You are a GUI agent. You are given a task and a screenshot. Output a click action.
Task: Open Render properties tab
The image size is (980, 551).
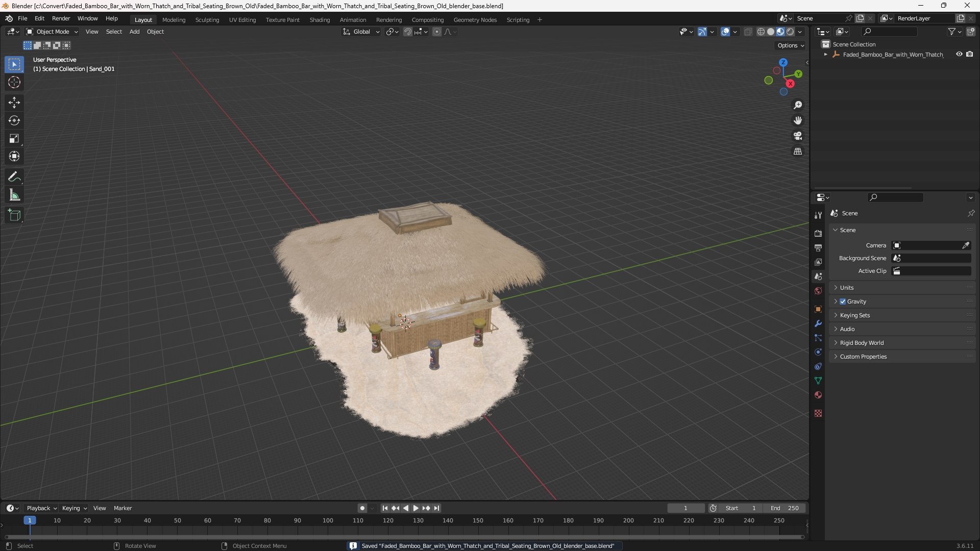(818, 233)
